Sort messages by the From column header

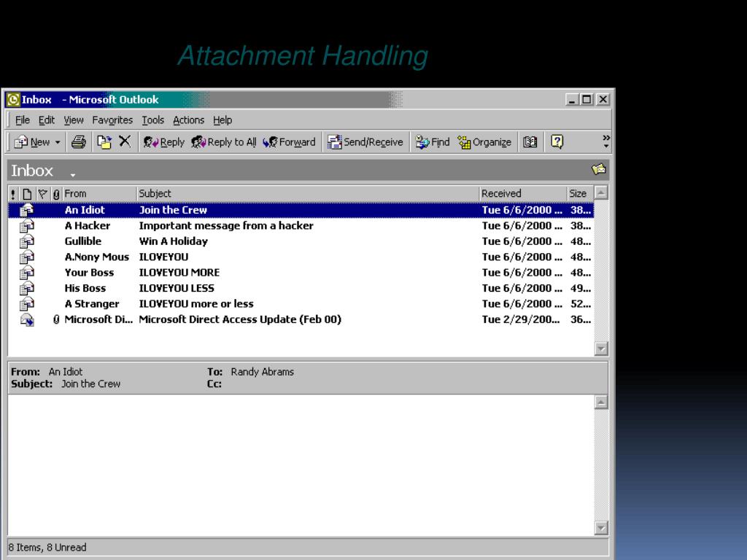click(99, 194)
